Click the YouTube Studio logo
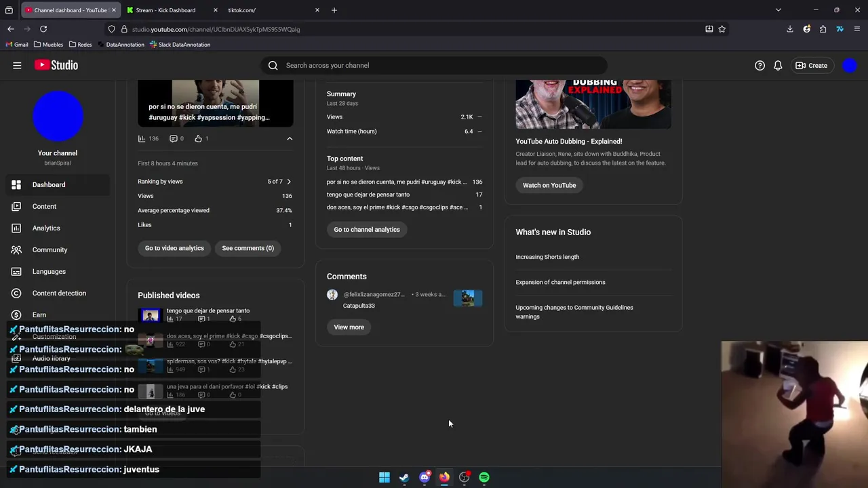 tap(56, 65)
